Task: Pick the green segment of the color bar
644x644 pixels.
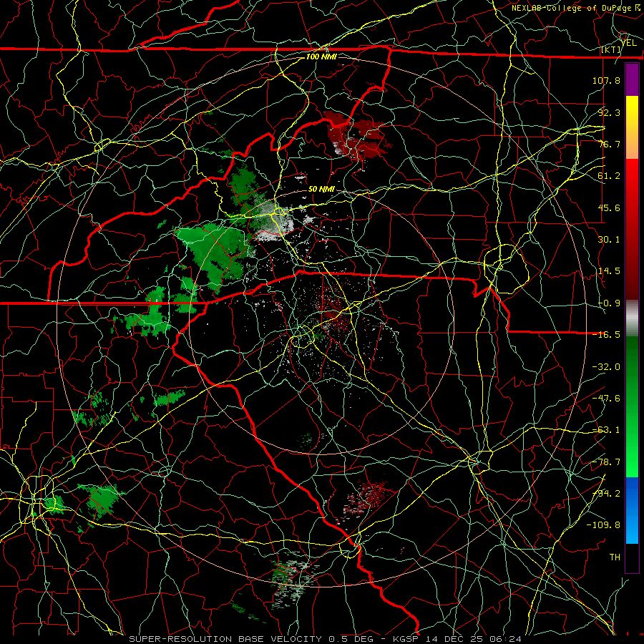Action: [632, 406]
